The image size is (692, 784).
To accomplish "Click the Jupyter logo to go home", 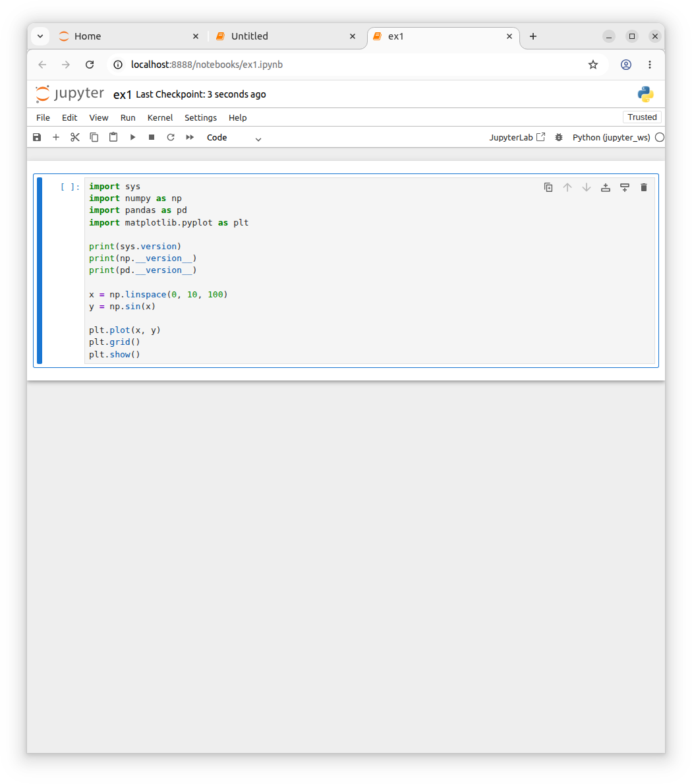I will tap(69, 94).
